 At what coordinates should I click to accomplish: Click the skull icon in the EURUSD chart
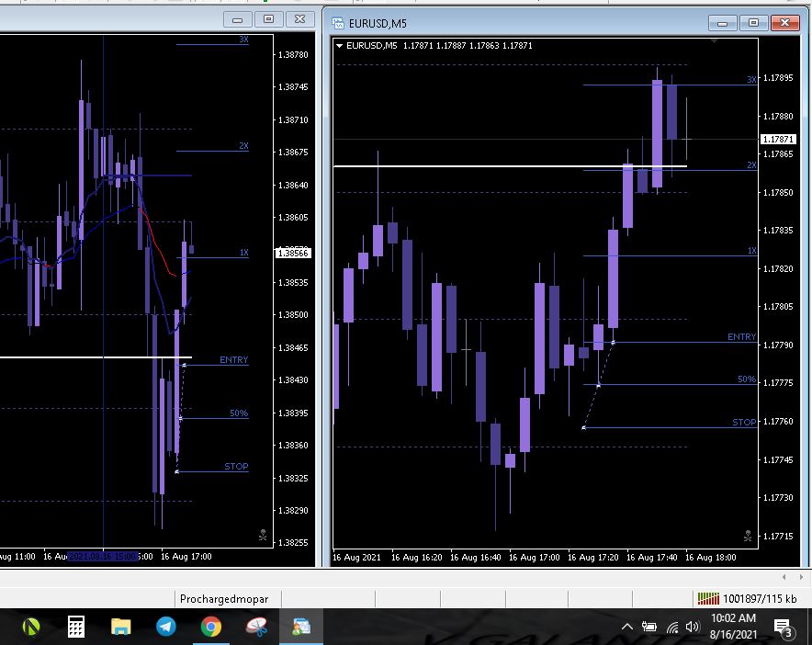click(747, 535)
